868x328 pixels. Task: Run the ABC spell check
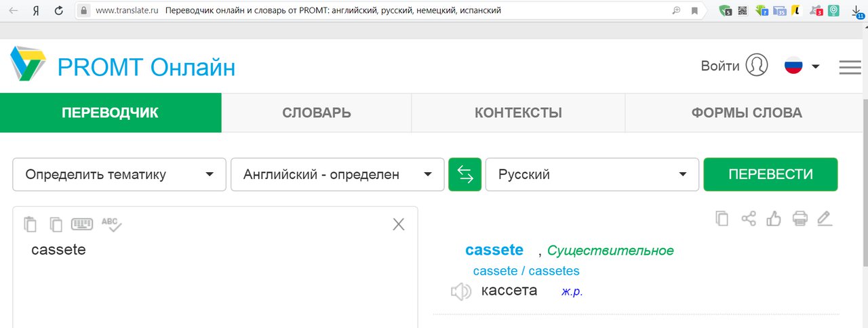click(111, 224)
